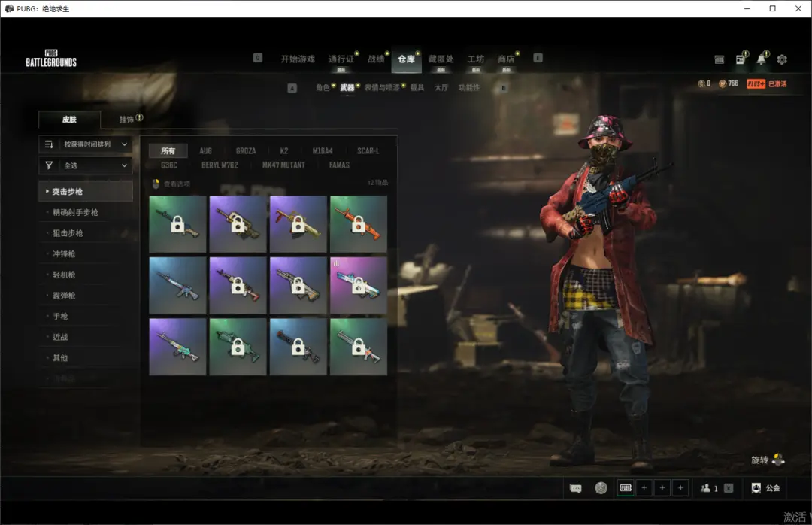Image resolution: width=812 pixels, height=525 pixels.
Task: Open the notifications bell
Action: click(762, 59)
